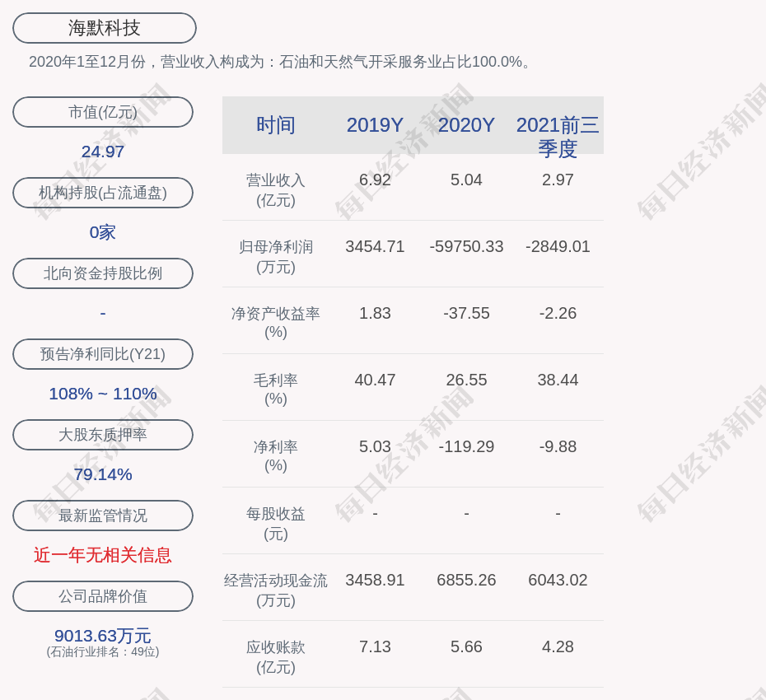Image resolution: width=766 pixels, height=700 pixels.
Task: Select the ROE value -37.55
Action: point(466,313)
